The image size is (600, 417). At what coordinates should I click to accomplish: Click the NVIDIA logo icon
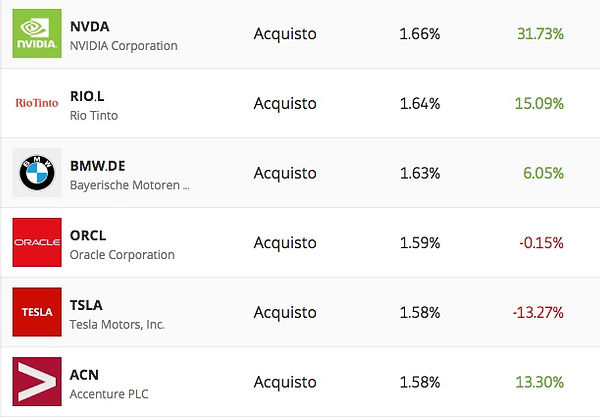pos(37,33)
